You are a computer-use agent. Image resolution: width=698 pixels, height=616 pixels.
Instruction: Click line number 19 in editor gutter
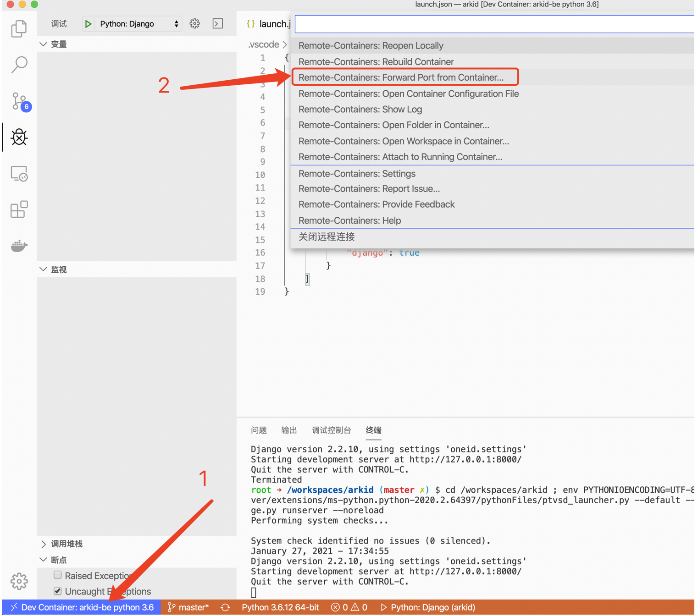(260, 291)
